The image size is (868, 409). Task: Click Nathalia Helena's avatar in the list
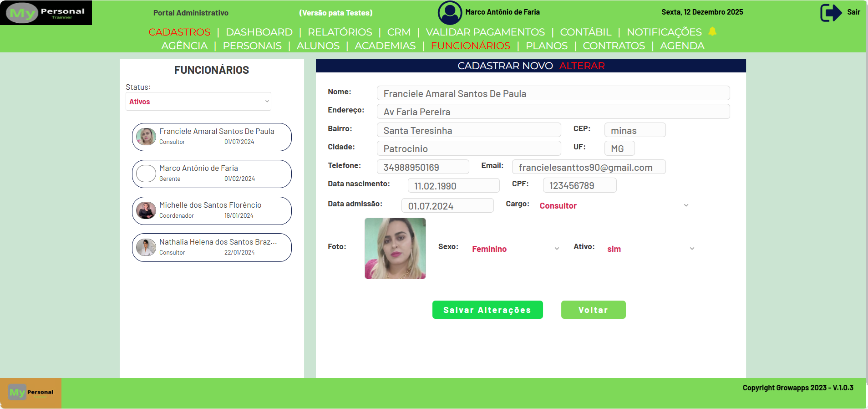(146, 247)
